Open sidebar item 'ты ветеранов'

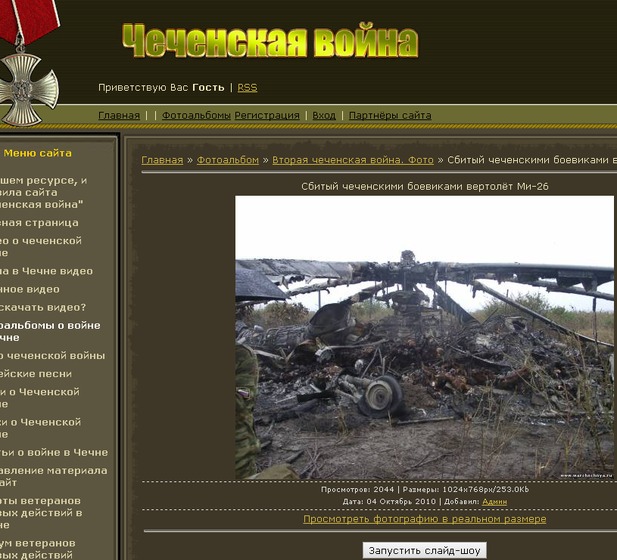pos(41,513)
